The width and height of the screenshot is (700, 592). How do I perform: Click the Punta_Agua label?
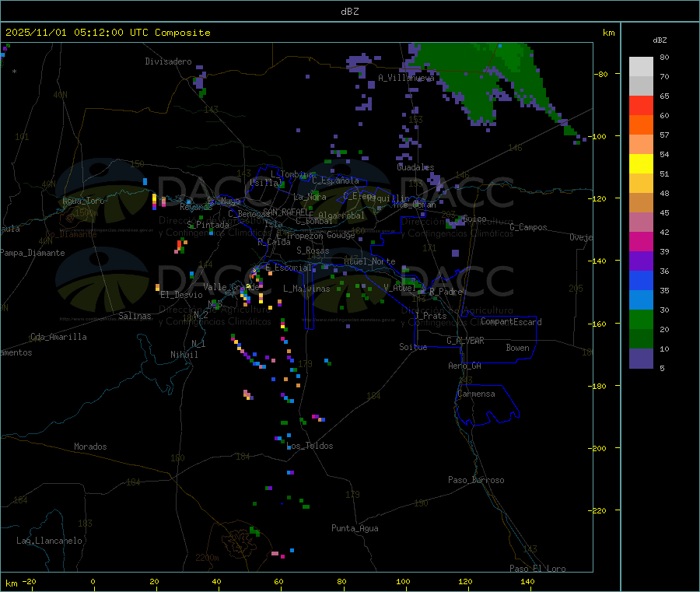click(355, 528)
